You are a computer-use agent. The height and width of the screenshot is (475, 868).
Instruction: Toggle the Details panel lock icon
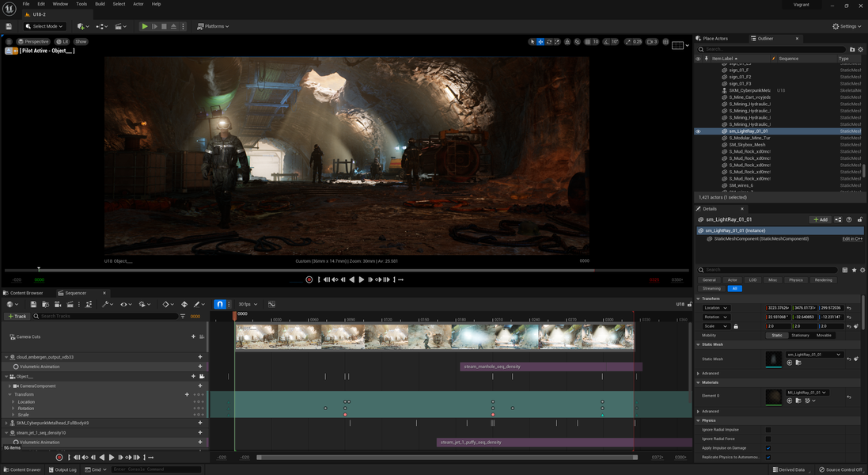[860, 220]
